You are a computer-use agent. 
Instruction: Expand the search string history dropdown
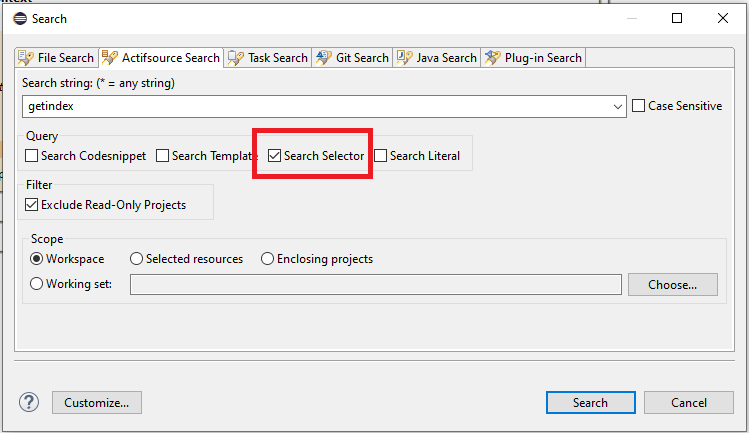pos(618,106)
